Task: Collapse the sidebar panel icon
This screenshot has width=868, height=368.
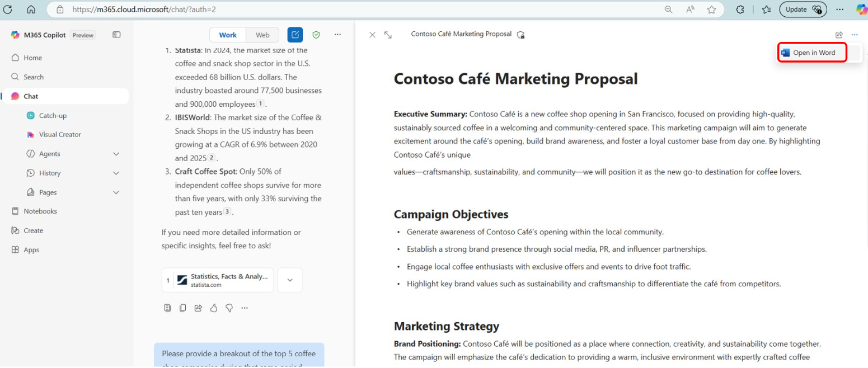Action: point(116,35)
